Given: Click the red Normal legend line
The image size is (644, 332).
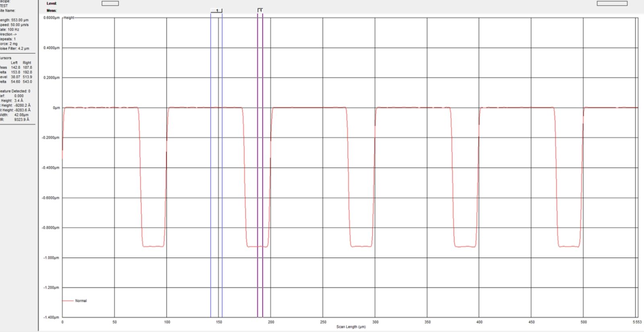Looking at the screenshot, I should point(68,301).
